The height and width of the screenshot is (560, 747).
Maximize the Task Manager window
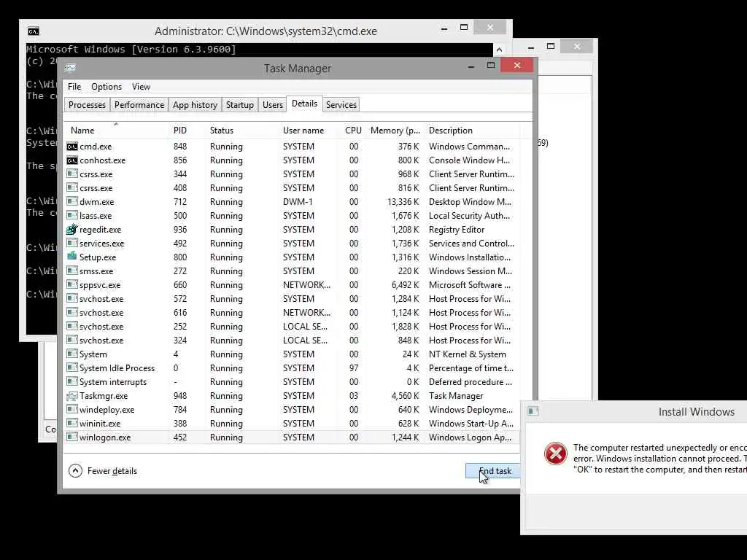point(491,65)
